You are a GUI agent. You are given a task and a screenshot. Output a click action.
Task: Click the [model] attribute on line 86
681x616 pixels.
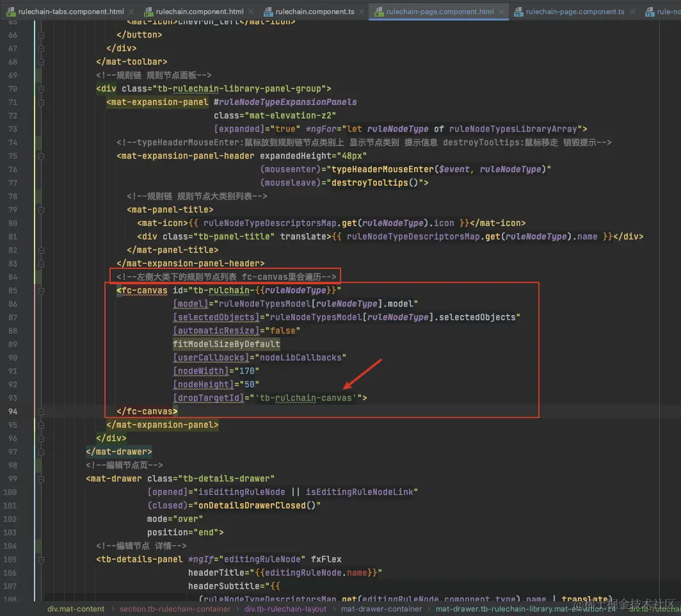[x=191, y=304]
